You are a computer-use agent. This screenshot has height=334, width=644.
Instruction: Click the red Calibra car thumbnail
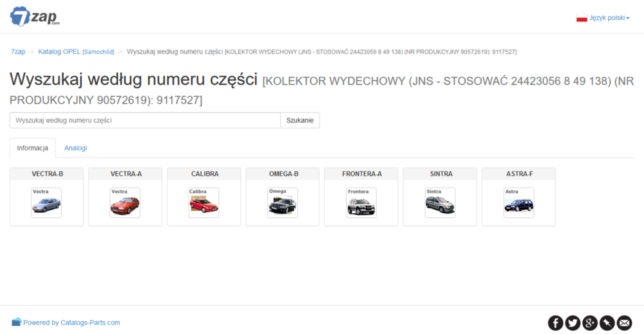coord(204,202)
